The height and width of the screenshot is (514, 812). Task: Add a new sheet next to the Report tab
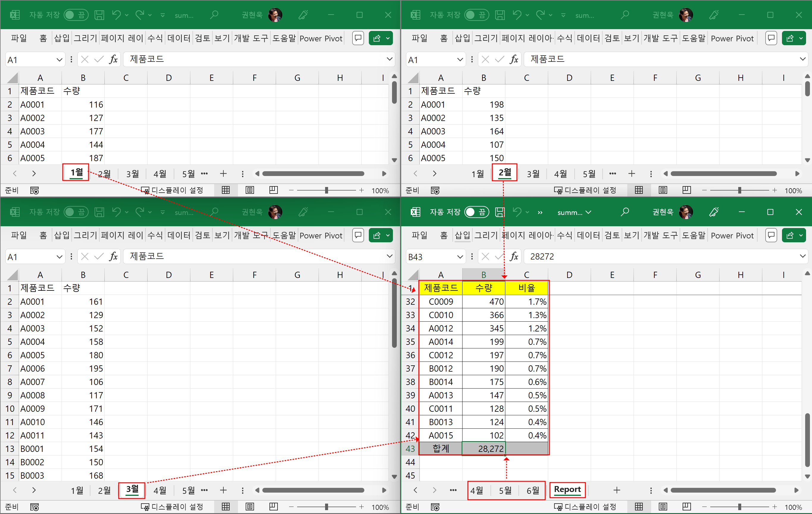[616, 490]
